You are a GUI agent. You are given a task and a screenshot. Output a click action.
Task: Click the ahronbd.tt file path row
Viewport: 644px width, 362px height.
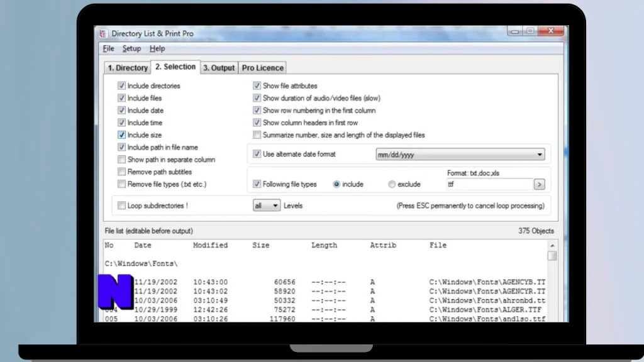click(x=487, y=300)
